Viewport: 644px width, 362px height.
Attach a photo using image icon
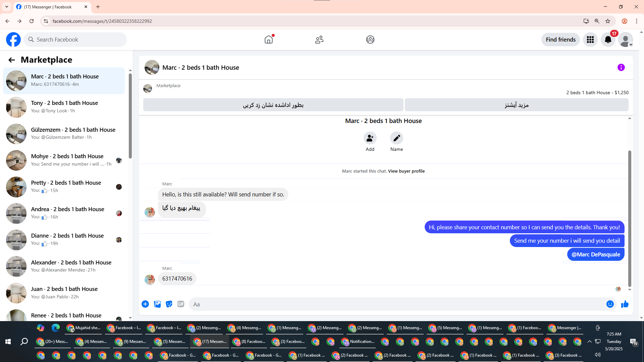tap(157, 304)
